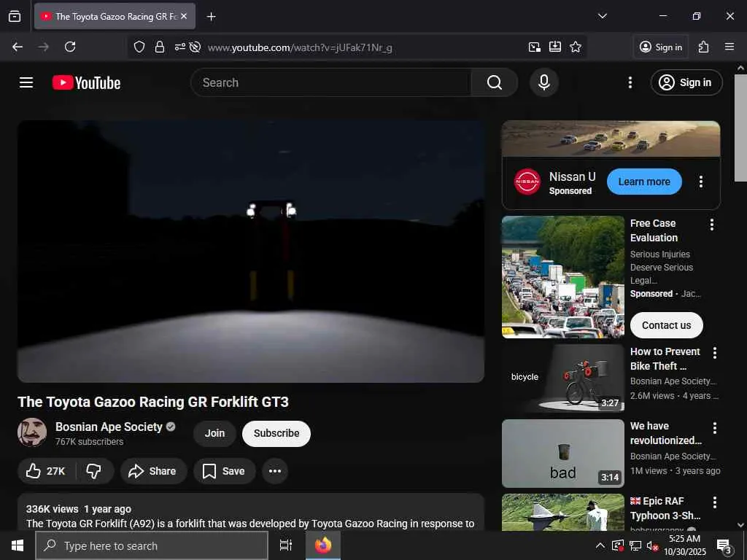Viewport: 747px width, 560px height.
Task: Open options for Free Case Evaluation ad
Action: [712, 225]
